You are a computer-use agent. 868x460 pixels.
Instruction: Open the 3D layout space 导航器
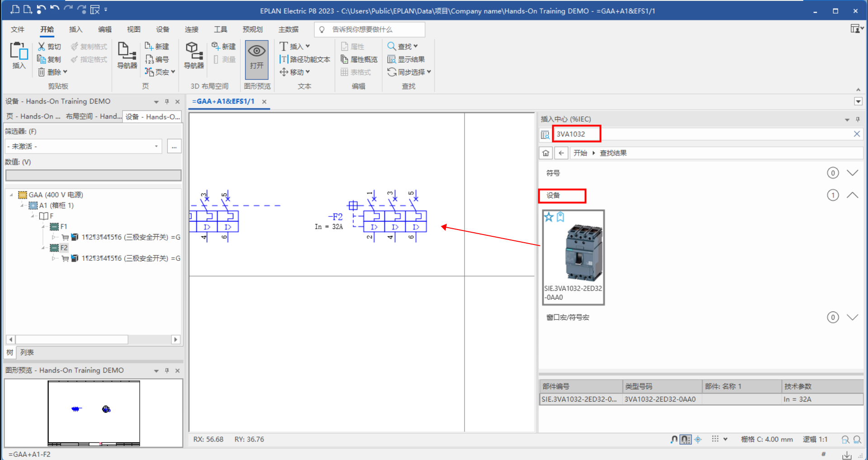[194, 56]
